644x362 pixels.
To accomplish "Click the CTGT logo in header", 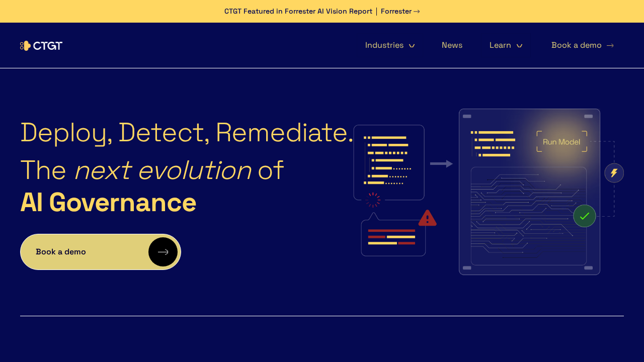I will pos(41,46).
